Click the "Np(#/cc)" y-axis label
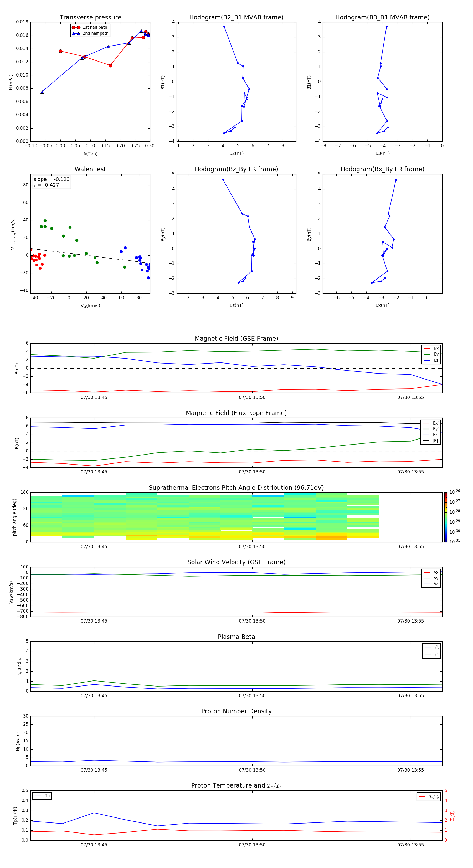This screenshot has width=473, height=868. [x=18, y=741]
